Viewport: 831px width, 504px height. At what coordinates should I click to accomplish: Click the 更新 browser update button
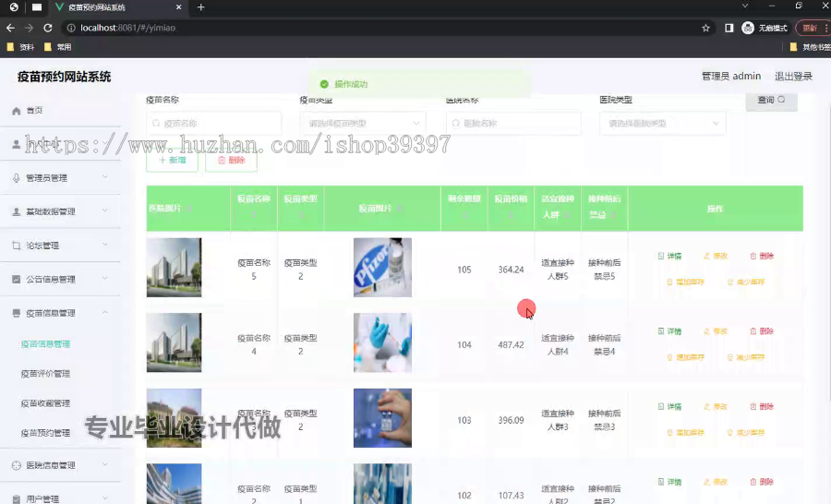click(811, 28)
